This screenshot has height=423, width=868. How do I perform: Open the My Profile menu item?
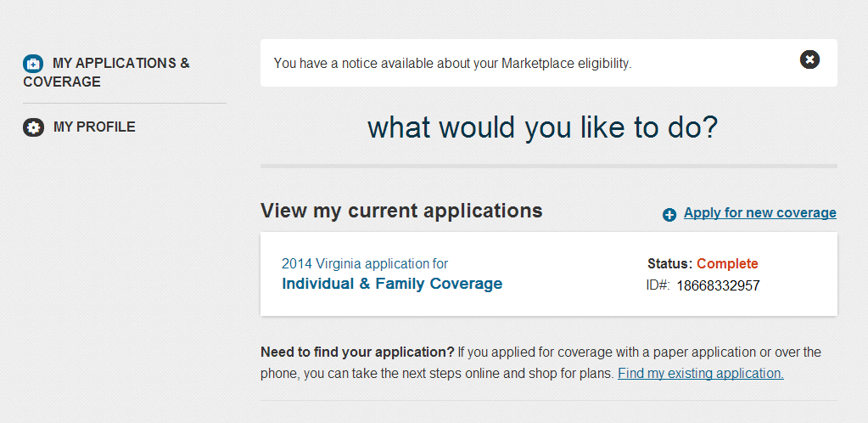pyautogui.click(x=79, y=127)
